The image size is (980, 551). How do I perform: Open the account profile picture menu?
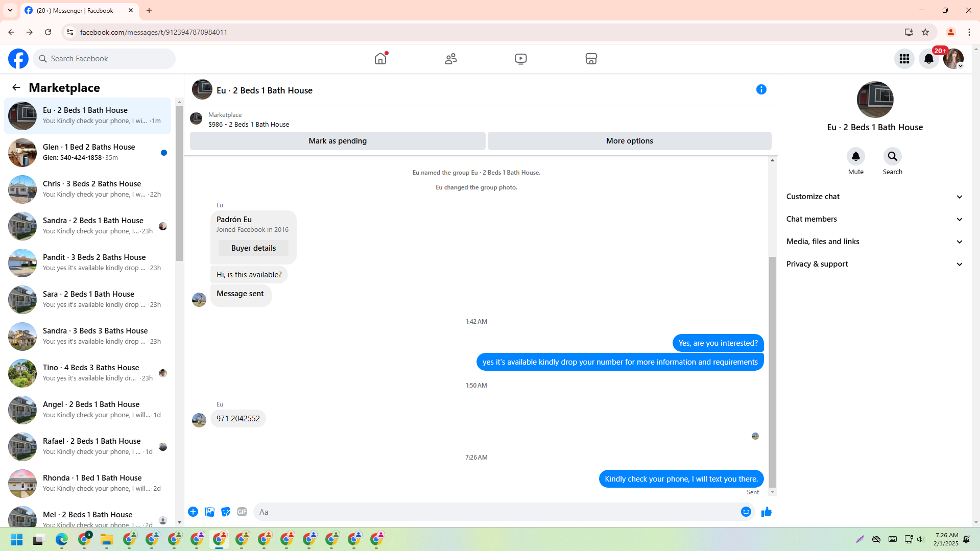pyautogui.click(x=953, y=59)
